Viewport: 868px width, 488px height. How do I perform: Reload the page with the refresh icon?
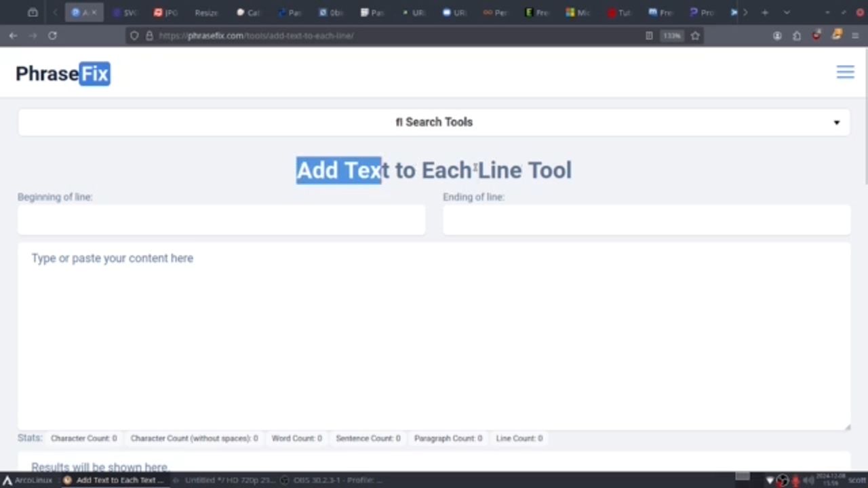tap(52, 36)
